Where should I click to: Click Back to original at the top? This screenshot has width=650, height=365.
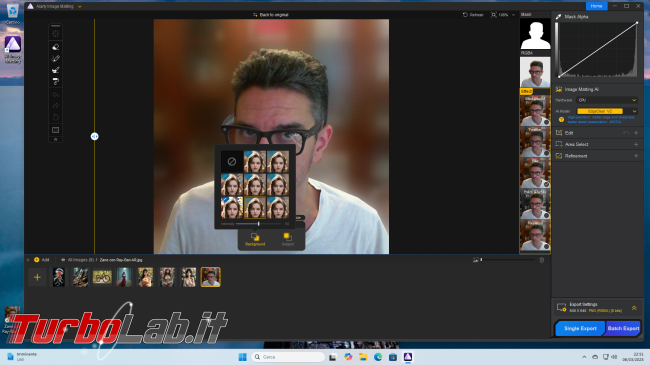tap(271, 15)
